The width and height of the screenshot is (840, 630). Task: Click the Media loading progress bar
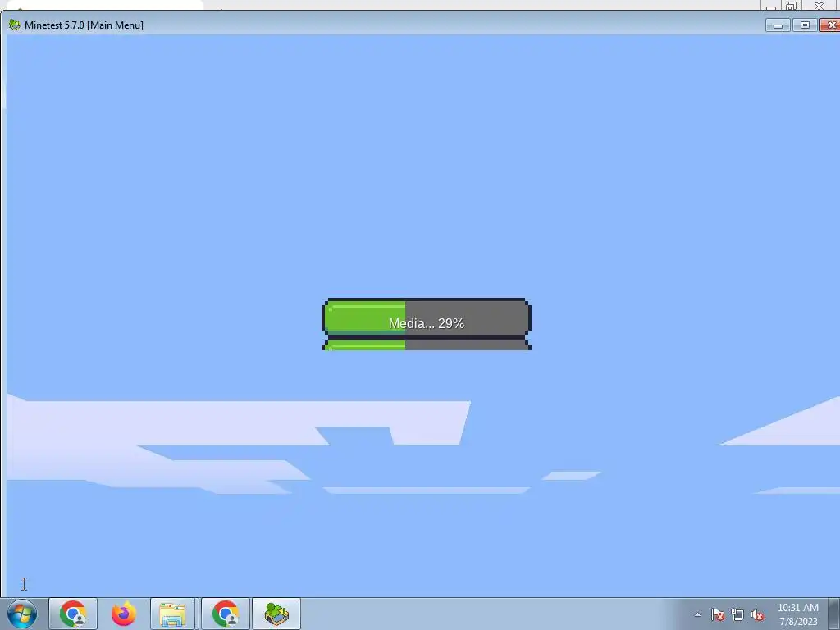427,323
